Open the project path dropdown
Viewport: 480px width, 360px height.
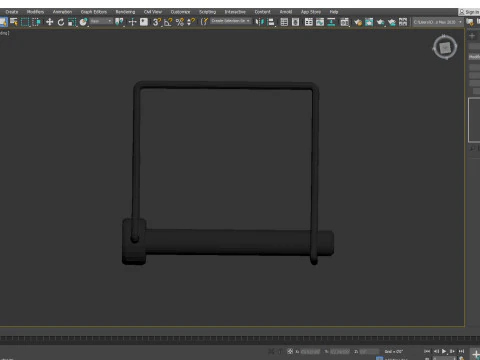pyautogui.click(x=438, y=22)
